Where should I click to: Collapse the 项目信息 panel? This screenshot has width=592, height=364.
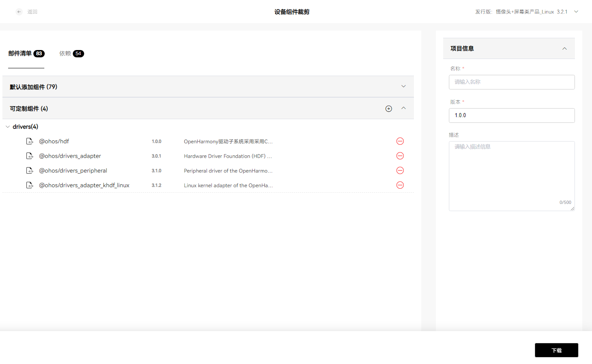pos(564,48)
